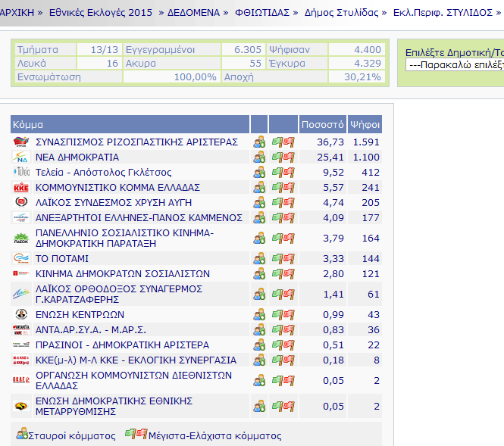Select Εκλ.Περιφ. ΣΤΥΛΙΔΟΣ breadcrumb

(443, 13)
